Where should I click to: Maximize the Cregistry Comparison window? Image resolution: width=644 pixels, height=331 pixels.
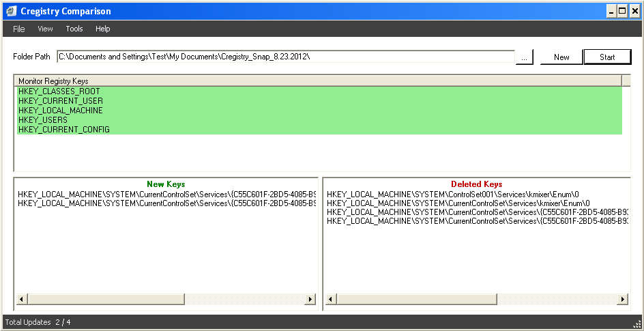tap(622, 11)
